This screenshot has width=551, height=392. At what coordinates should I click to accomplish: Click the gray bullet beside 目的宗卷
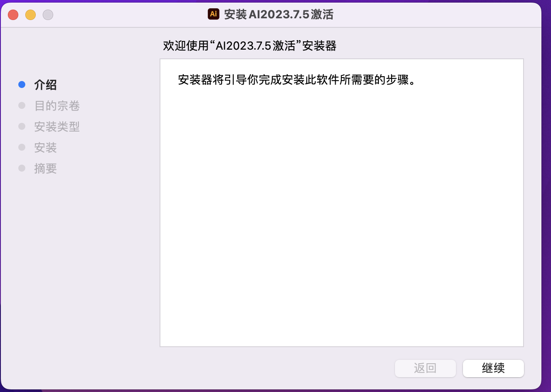(x=22, y=106)
